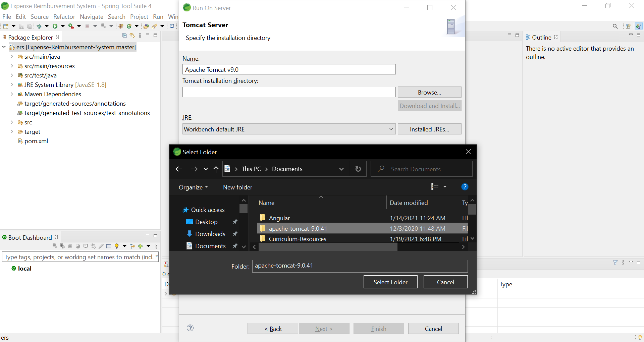This screenshot has width=644, height=342.
Task: Click the Back button in Run On Server wizard
Action: pyautogui.click(x=273, y=329)
